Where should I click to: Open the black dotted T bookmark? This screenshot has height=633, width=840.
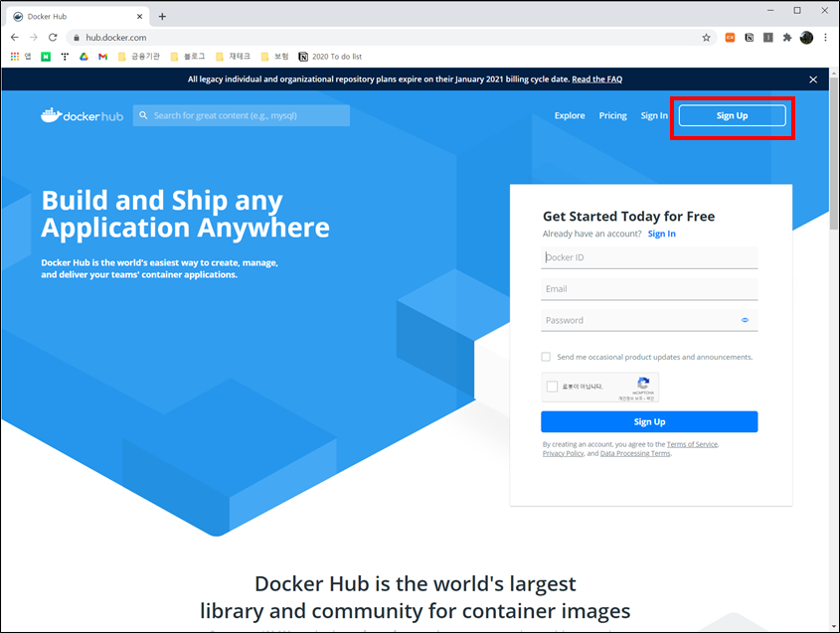[x=65, y=57]
